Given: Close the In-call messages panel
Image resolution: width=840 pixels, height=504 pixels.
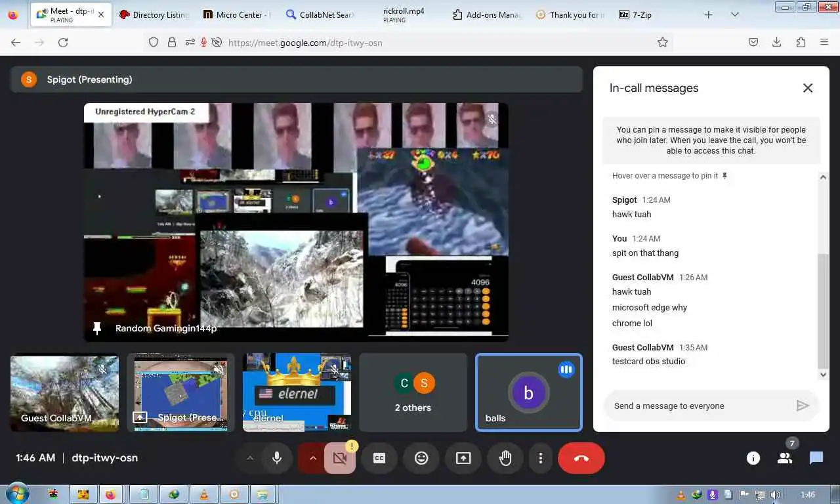Looking at the screenshot, I should (x=808, y=88).
